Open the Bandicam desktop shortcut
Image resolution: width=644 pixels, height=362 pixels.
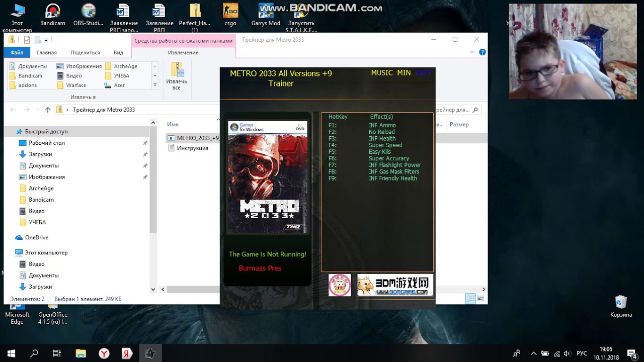point(52,15)
